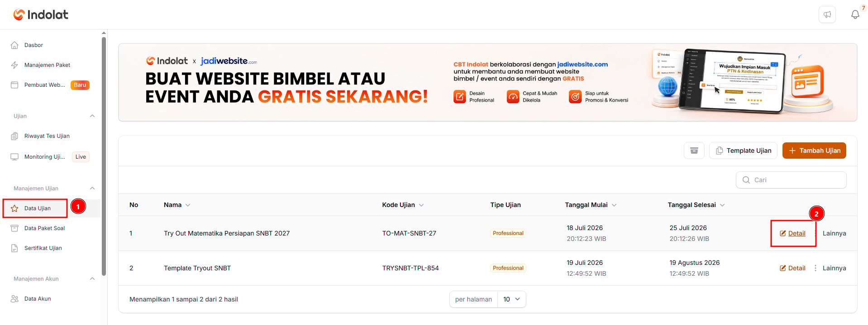Click end date "25 Juli 2026"
The width and height of the screenshot is (868, 325).
pos(688,228)
